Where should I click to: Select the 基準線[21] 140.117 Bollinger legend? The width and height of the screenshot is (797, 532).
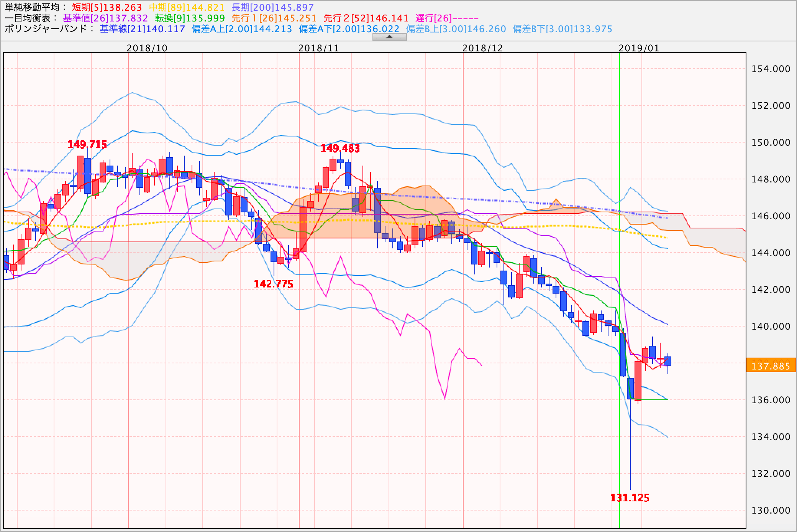142,29
